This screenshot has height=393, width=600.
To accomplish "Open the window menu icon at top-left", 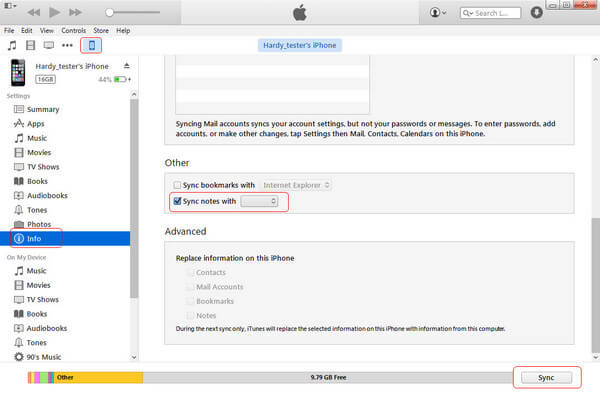I will (x=10, y=6).
